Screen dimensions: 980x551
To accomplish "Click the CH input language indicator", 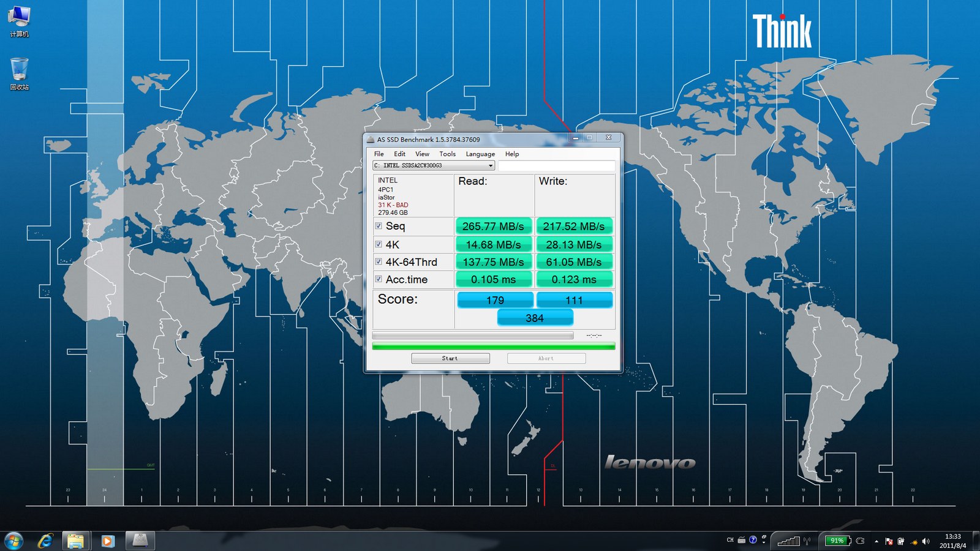I will [x=730, y=540].
